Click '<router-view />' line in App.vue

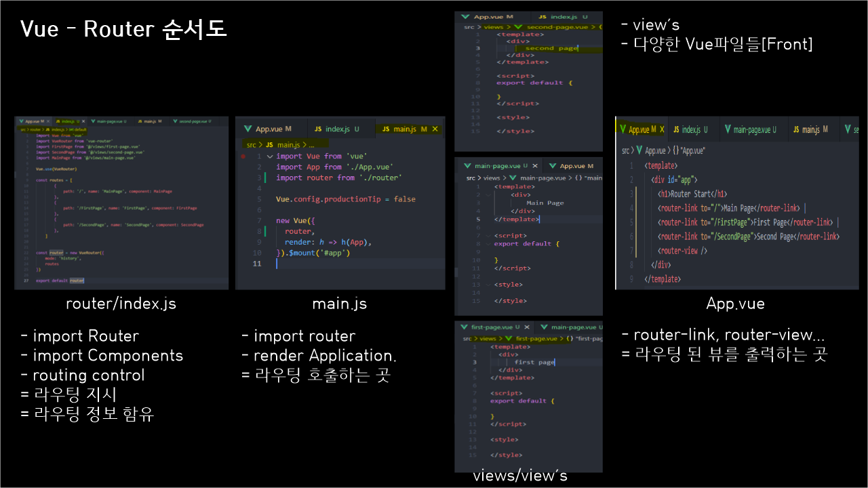click(683, 251)
